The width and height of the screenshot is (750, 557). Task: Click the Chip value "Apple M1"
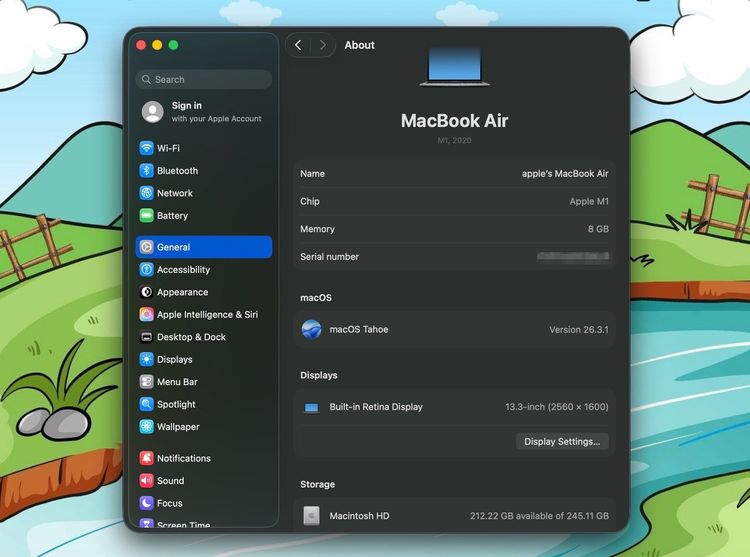589,201
